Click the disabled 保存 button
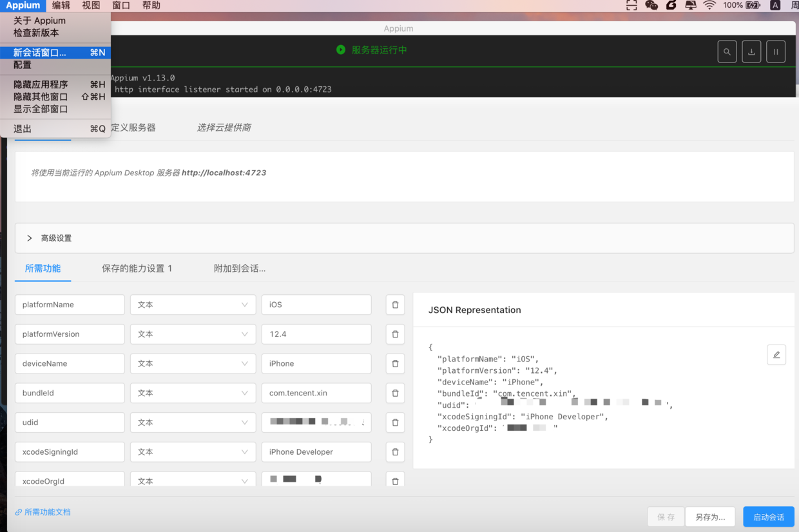Viewport: 799px width, 532px height. [666, 517]
